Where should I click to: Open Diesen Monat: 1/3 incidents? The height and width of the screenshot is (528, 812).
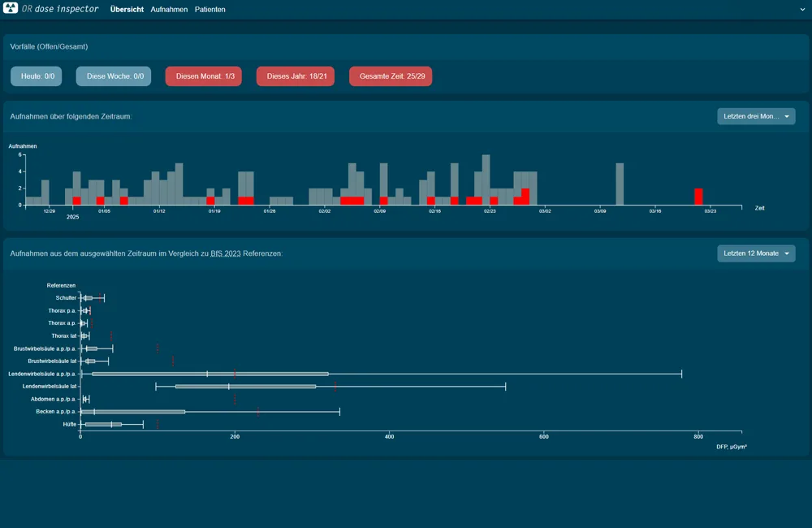tap(205, 76)
